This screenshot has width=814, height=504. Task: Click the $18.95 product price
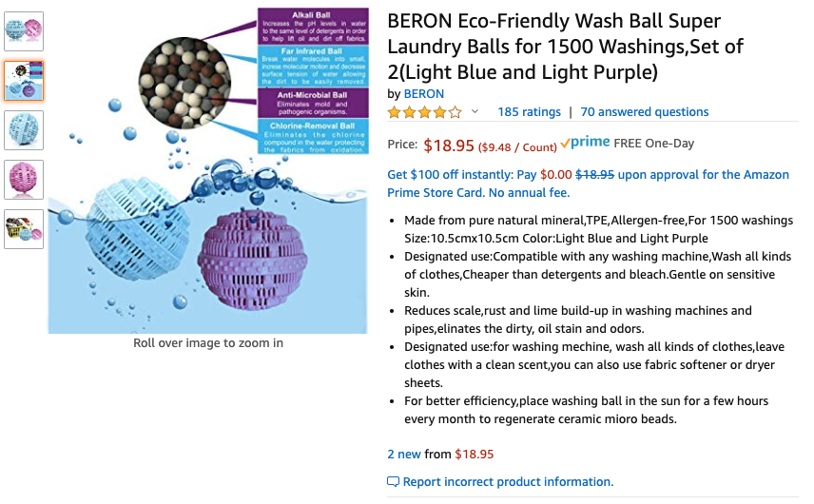(449, 145)
